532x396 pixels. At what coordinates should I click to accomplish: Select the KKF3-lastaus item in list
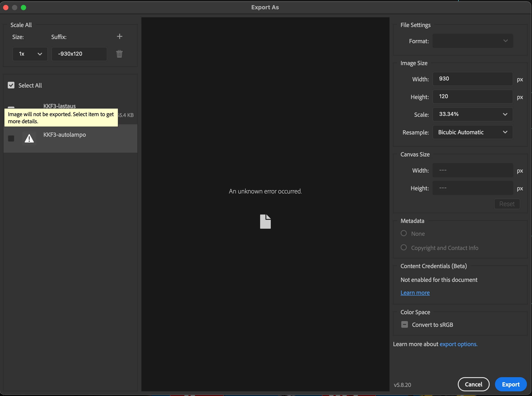coord(59,106)
